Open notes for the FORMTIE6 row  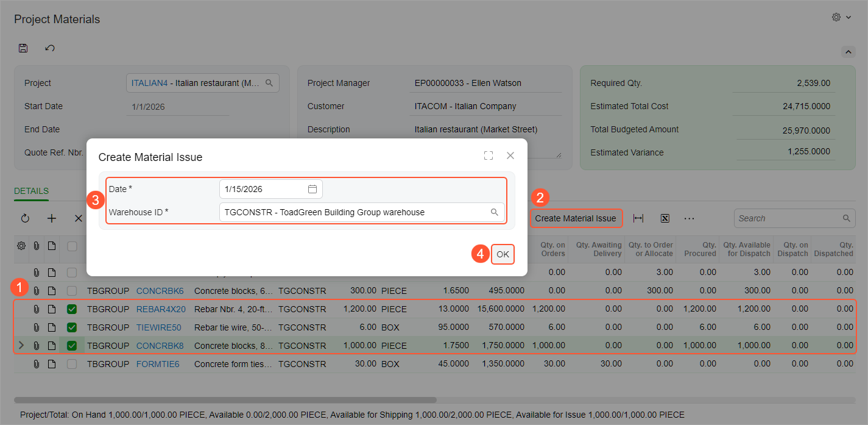click(x=52, y=364)
